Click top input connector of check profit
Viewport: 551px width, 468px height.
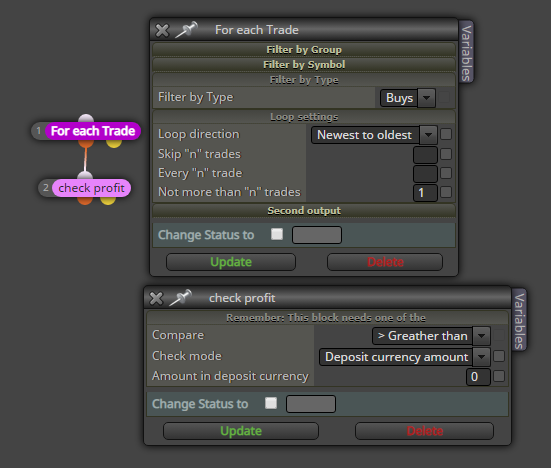pos(85,175)
